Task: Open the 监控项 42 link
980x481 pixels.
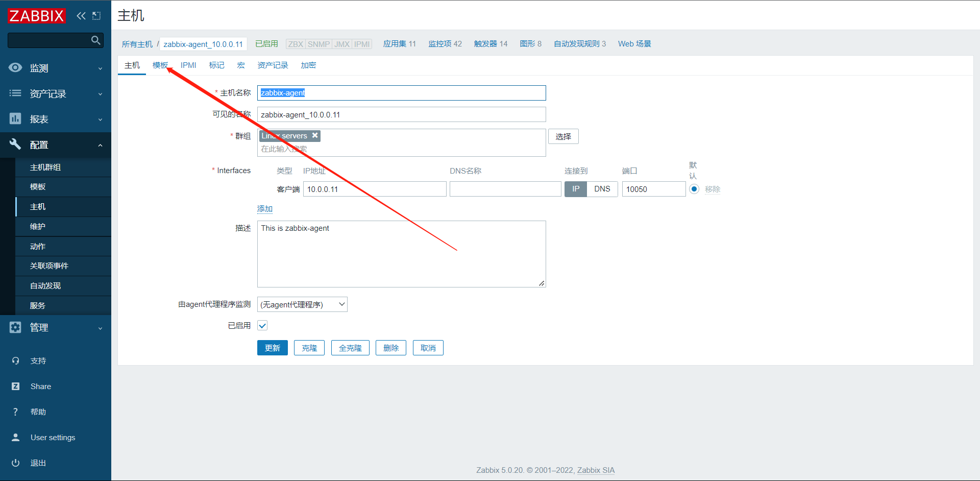Action: pyautogui.click(x=445, y=44)
